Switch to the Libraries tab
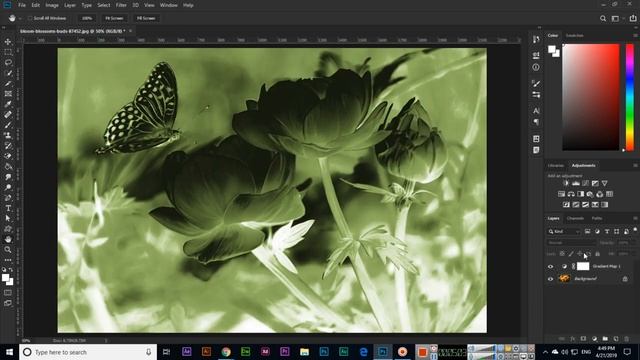The width and height of the screenshot is (640, 360). pyautogui.click(x=556, y=165)
